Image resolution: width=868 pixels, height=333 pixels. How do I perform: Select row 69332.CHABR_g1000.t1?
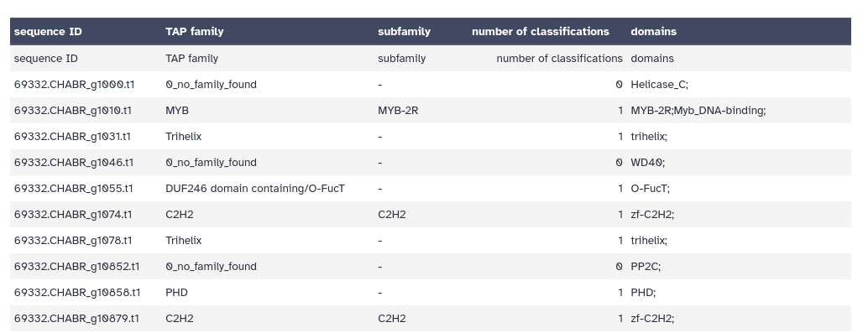[430, 85]
